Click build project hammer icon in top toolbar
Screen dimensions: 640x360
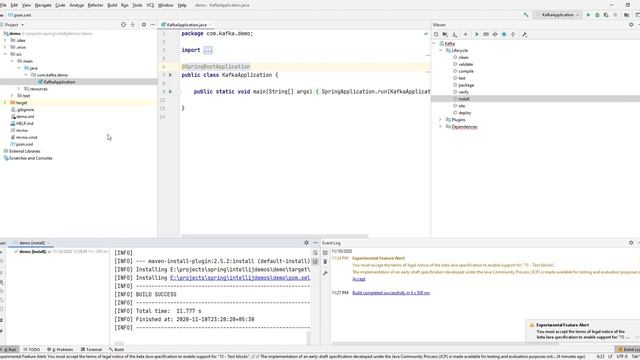pyautogui.click(x=526, y=15)
